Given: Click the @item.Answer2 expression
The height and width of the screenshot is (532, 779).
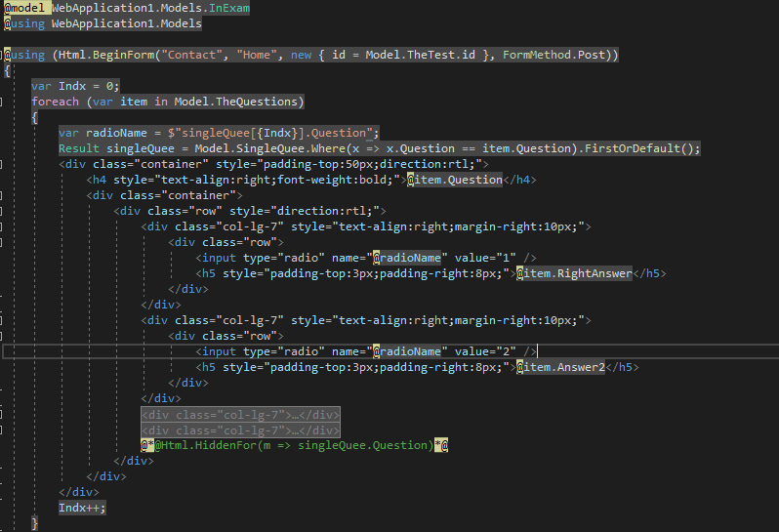Looking at the screenshot, I should [560, 367].
